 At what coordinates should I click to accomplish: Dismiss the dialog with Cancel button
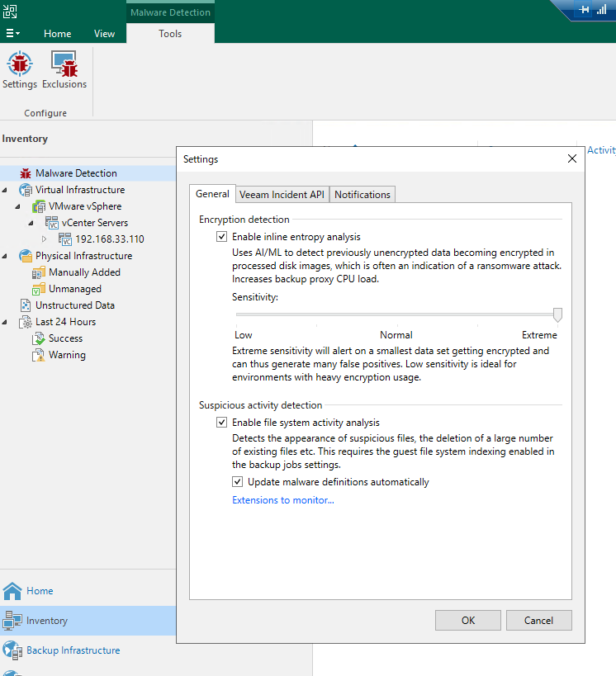click(538, 621)
